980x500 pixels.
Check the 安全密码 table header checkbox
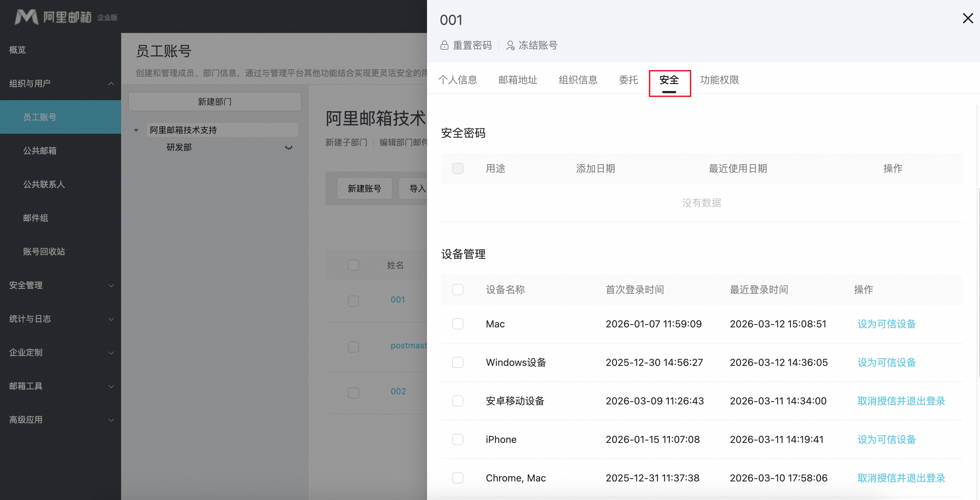tap(458, 168)
